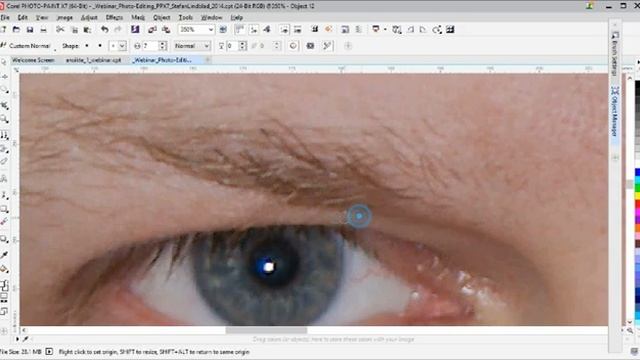Screen dimensions: 640x360
Task: Click the Print icon
Action: click(x=43, y=29)
